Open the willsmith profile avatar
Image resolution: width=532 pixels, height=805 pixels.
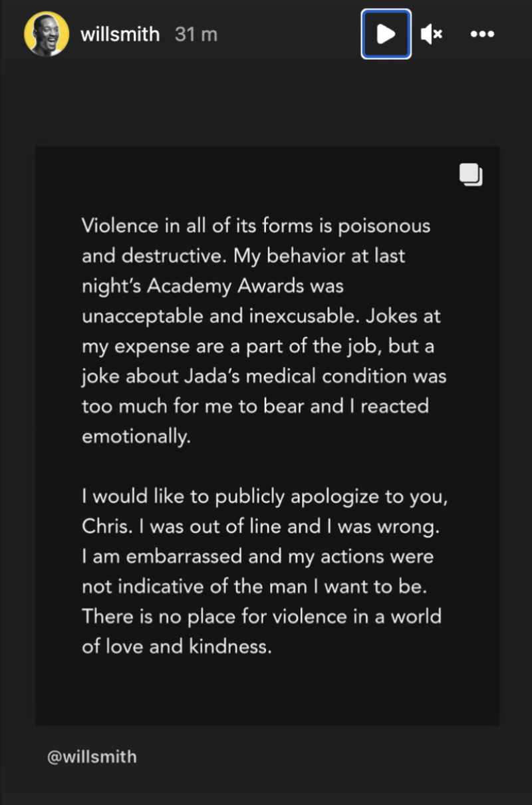click(x=47, y=34)
